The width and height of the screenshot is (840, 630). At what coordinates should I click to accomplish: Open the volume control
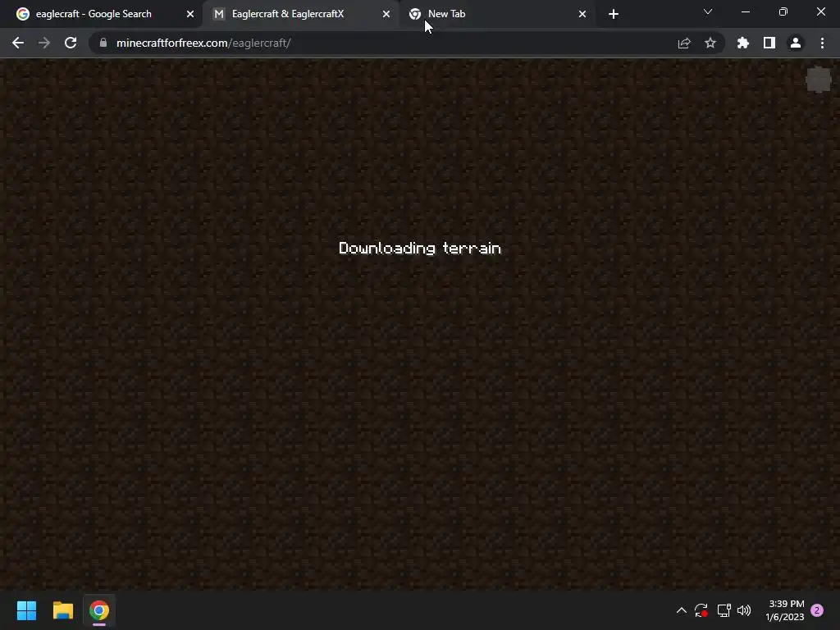point(744,610)
